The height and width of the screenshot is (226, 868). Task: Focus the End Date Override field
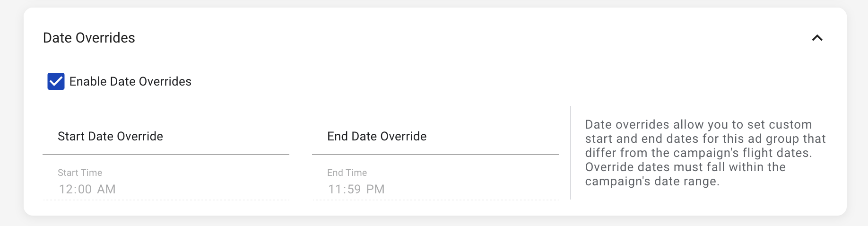click(x=435, y=137)
